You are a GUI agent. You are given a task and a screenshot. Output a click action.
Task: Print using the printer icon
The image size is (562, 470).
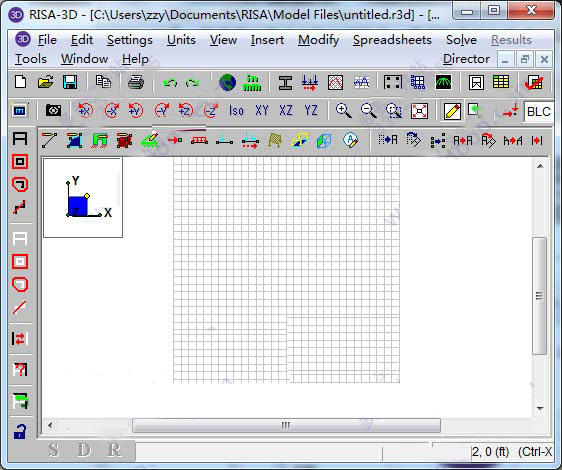point(136,82)
